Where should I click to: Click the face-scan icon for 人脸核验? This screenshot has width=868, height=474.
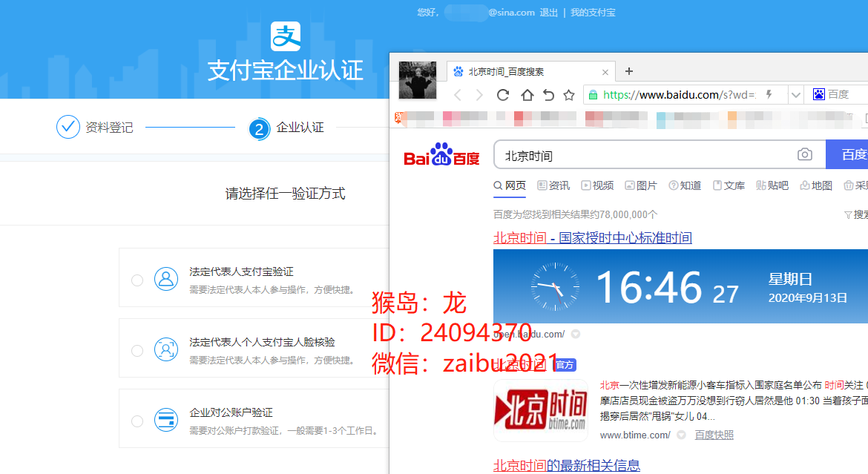pos(166,349)
